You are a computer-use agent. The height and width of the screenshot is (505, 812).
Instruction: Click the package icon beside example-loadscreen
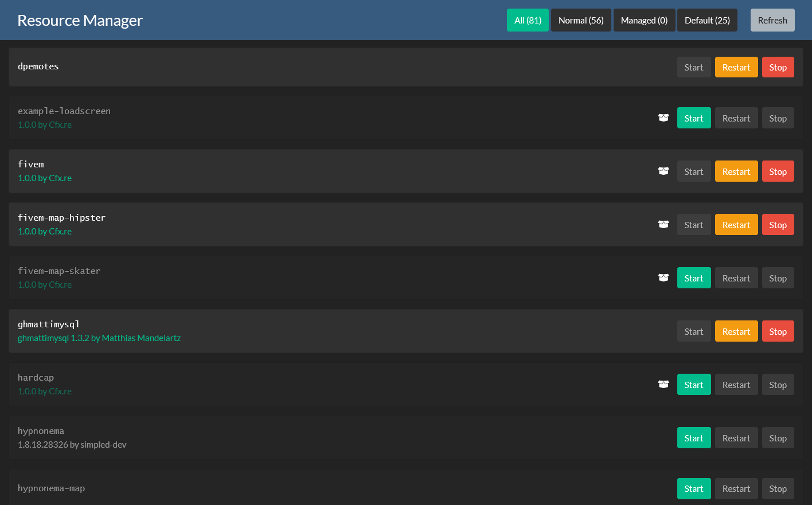click(x=663, y=118)
